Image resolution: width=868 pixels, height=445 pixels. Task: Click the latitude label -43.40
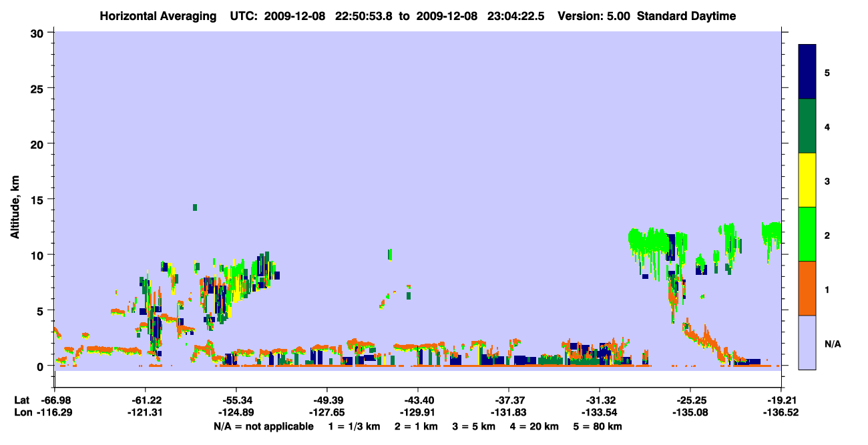417,400
